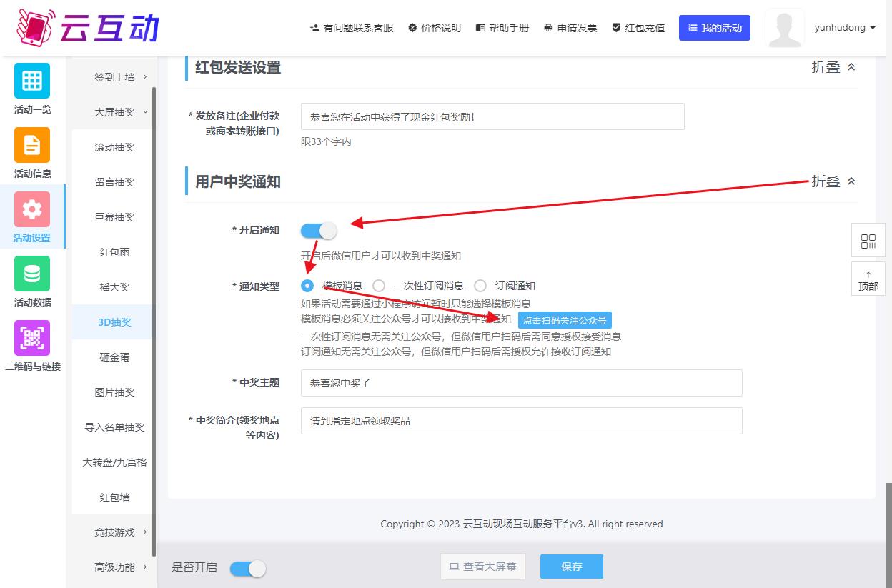This screenshot has width=892, height=588.
Task: Open the yunhudong account dropdown
Action: (844, 28)
